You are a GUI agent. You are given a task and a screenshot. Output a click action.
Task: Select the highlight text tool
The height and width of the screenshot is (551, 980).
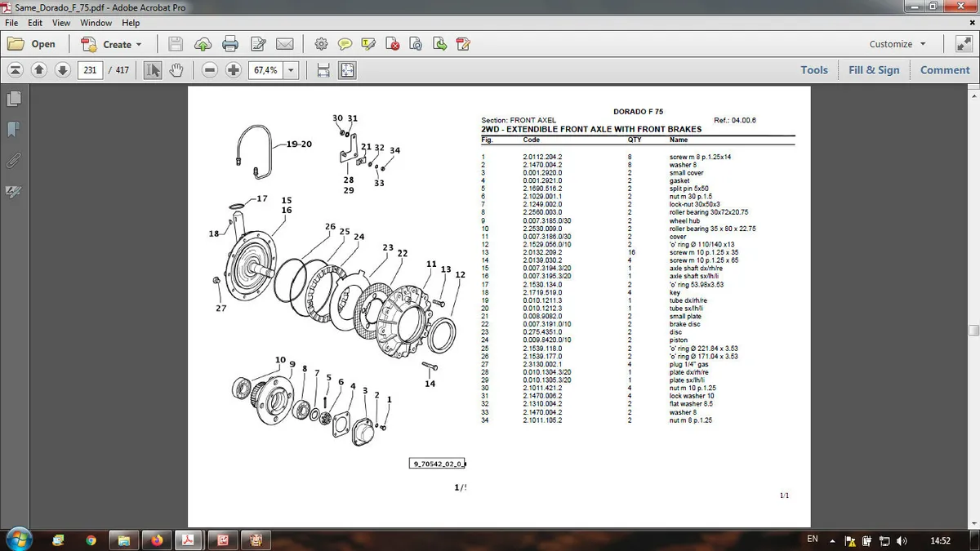(x=368, y=44)
